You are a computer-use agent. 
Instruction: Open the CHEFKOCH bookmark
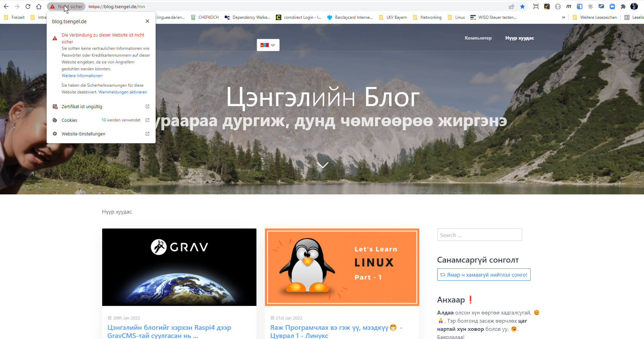click(205, 17)
